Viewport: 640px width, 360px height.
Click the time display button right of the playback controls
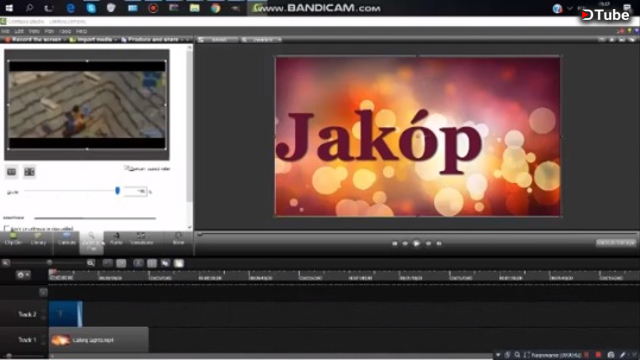pos(616,243)
